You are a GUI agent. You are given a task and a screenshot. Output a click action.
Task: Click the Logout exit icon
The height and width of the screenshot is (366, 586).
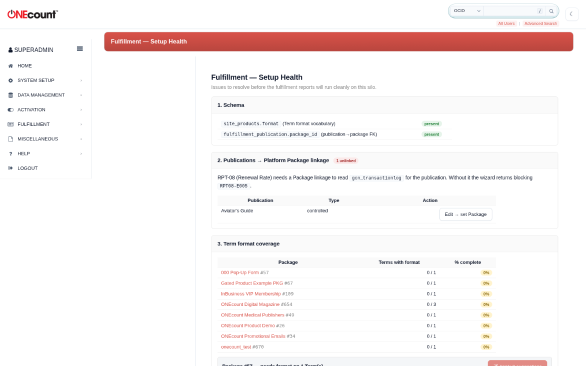[x=10, y=168]
